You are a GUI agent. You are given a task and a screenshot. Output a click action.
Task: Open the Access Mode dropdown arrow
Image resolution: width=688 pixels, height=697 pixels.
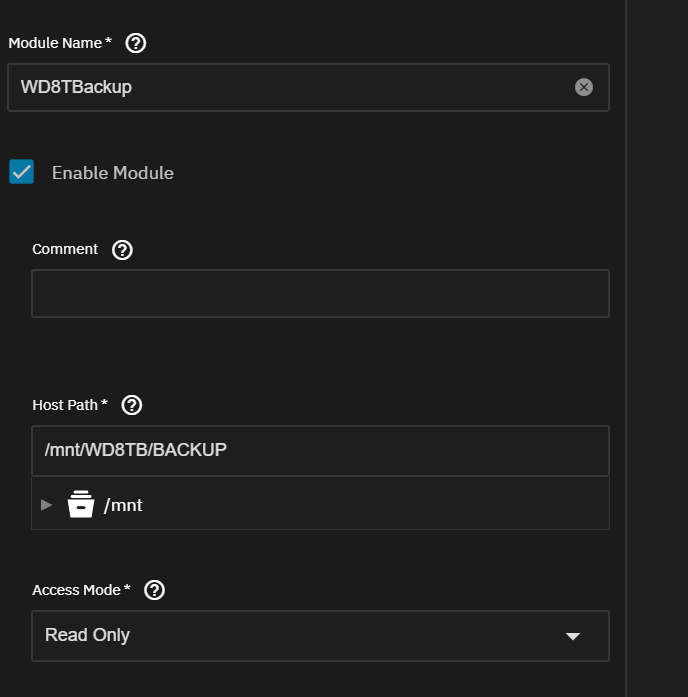(572, 636)
